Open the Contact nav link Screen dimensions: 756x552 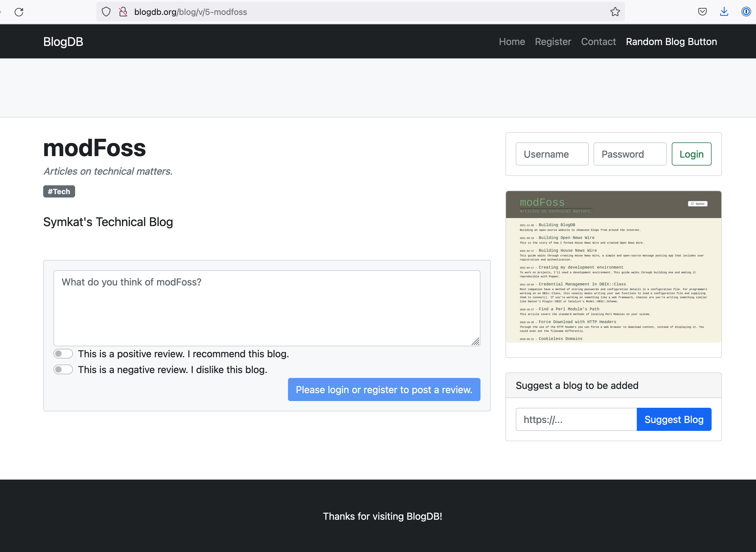click(x=598, y=42)
